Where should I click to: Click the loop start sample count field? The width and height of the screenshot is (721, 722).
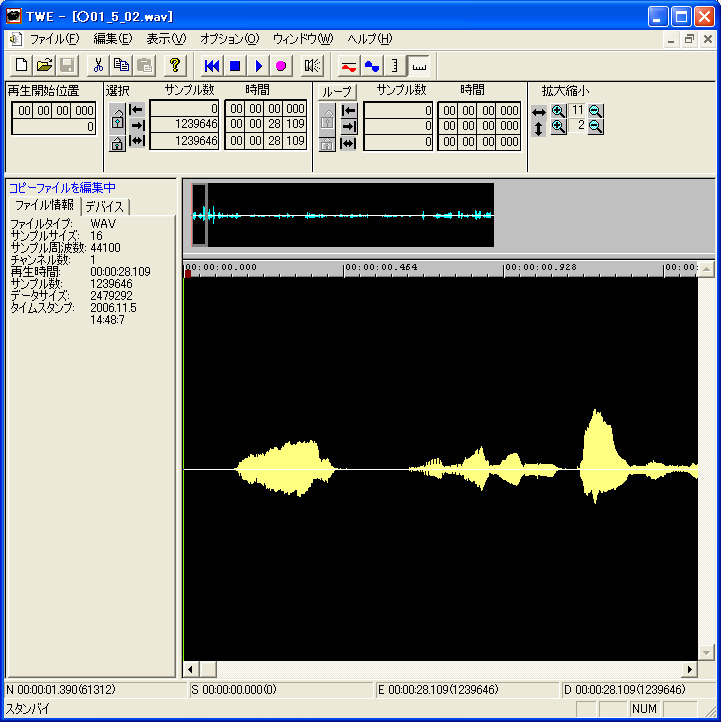tap(398, 111)
